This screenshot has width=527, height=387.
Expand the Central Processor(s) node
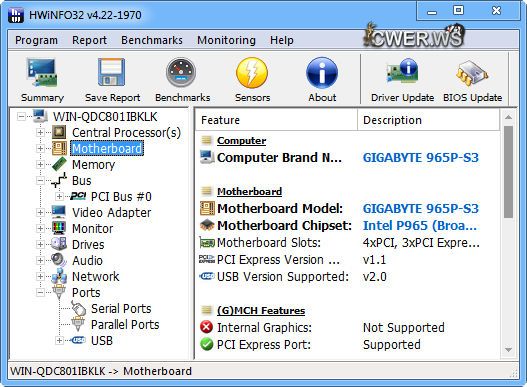pyautogui.click(x=40, y=132)
